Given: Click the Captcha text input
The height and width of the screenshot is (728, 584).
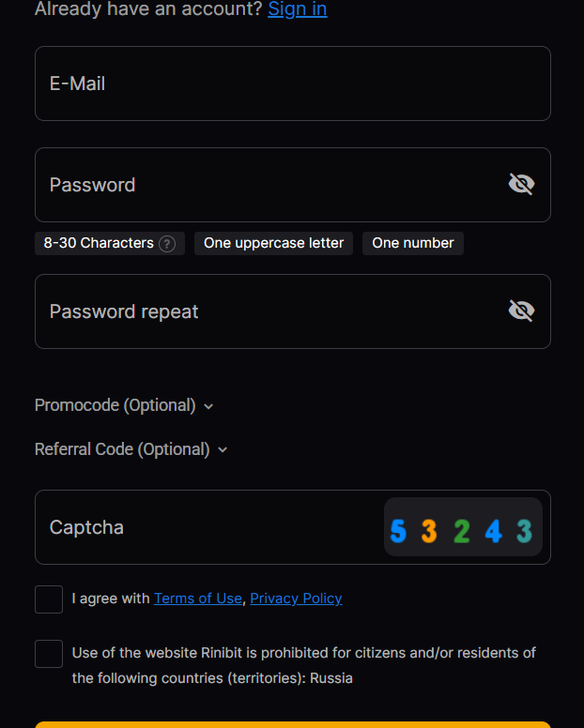Looking at the screenshot, I should pos(207,527).
